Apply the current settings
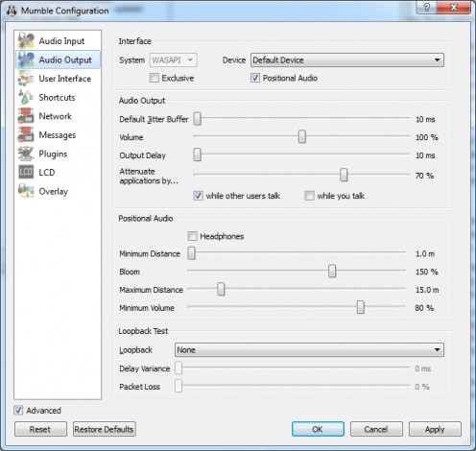This screenshot has height=451, width=476. click(435, 429)
